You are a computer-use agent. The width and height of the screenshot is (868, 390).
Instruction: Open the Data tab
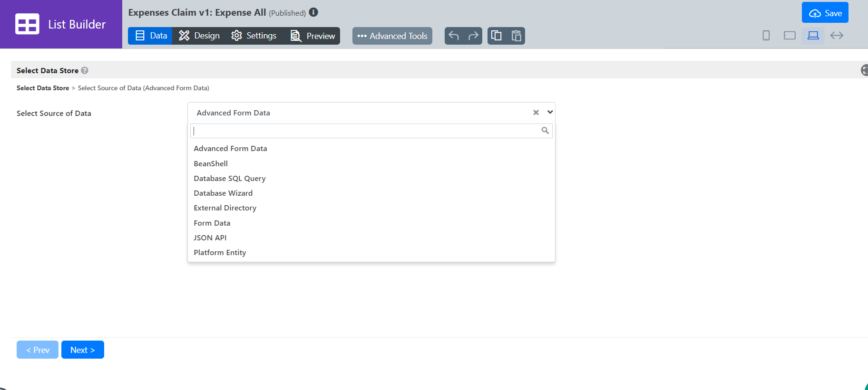click(x=150, y=36)
